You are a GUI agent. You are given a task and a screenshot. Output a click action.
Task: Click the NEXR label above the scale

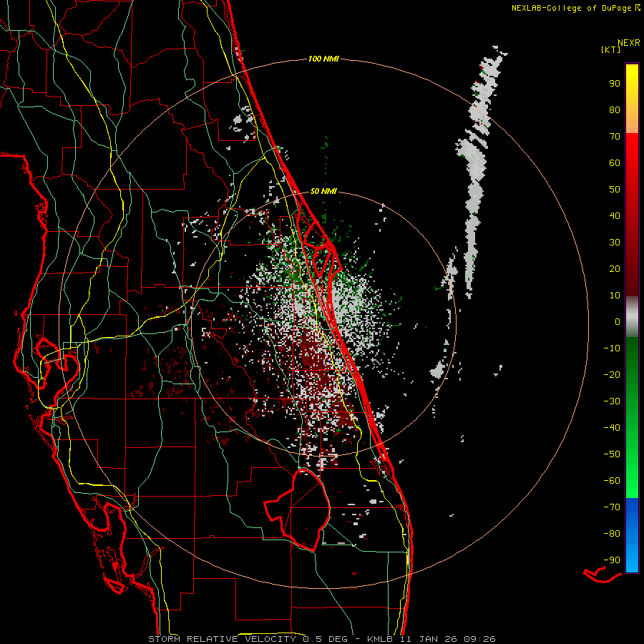coord(629,43)
